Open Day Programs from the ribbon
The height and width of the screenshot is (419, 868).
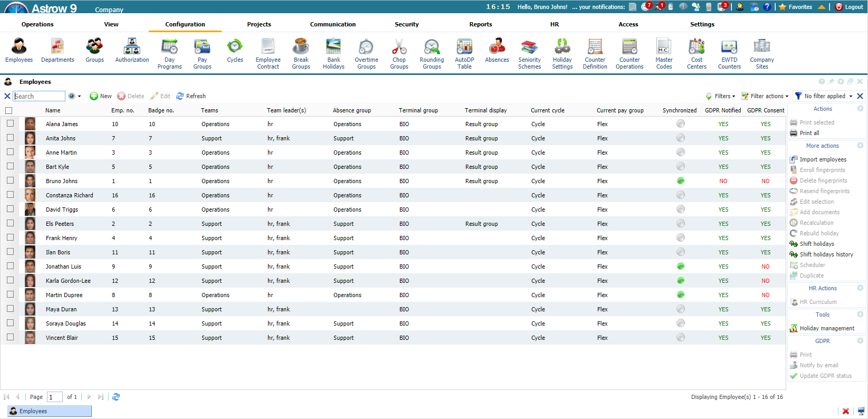(x=169, y=53)
